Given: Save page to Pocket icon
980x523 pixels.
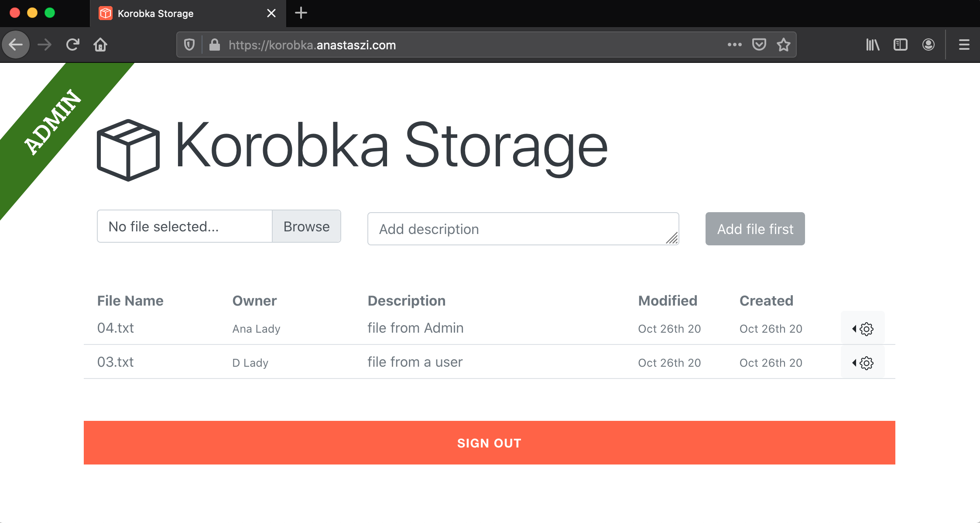Looking at the screenshot, I should pos(759,45).
